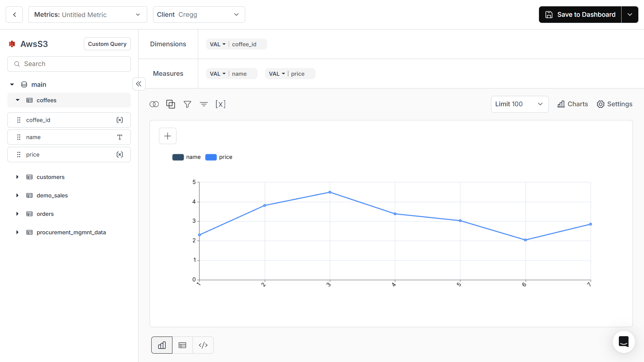Viewport: 644px width, 362px height.
Task: Click the search magnifier in the sidebar
Action: (17, 64)
